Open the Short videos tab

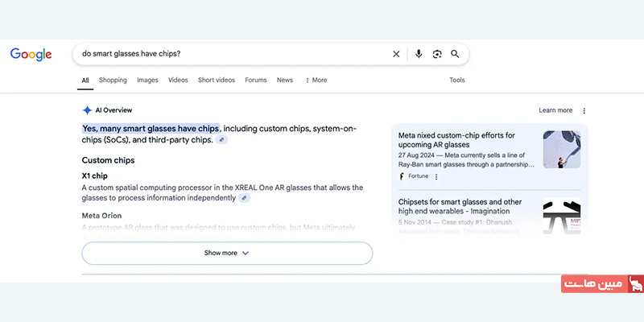[217, 80]
